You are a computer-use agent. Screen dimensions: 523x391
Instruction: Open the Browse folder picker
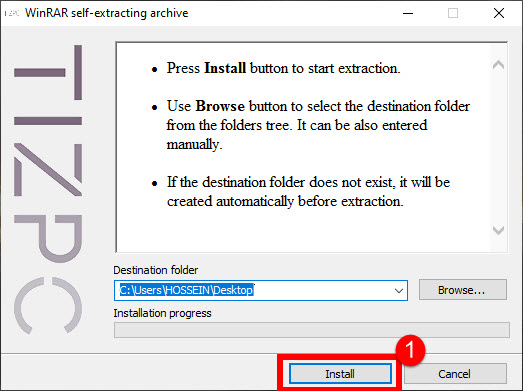pyautogui.click(x=463, y=290)
